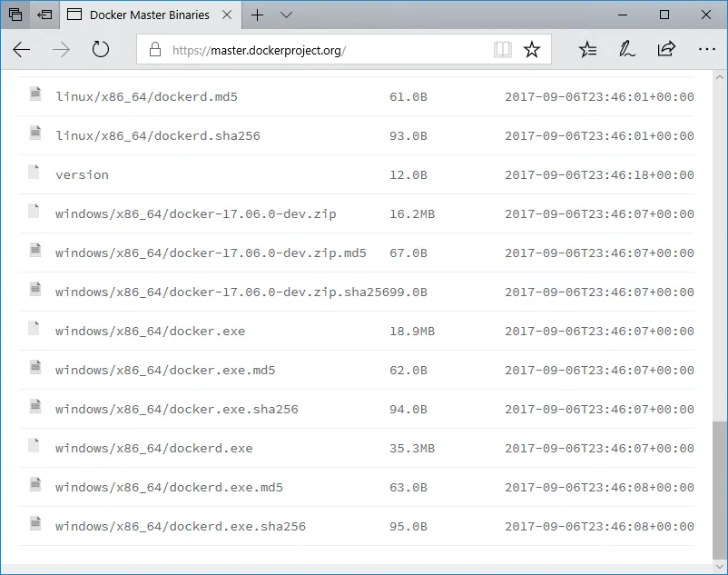Download windows/x86_64/docker.exe file

coord(150,332)
